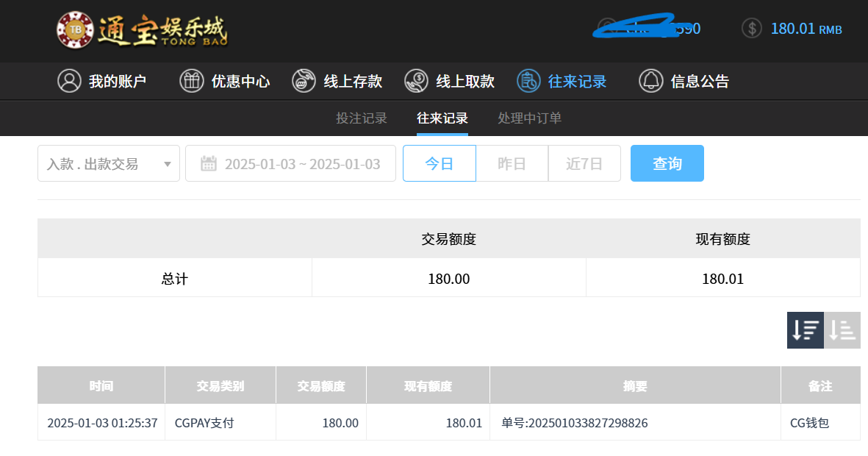Sort records in descending order

(x=805, y=330)
